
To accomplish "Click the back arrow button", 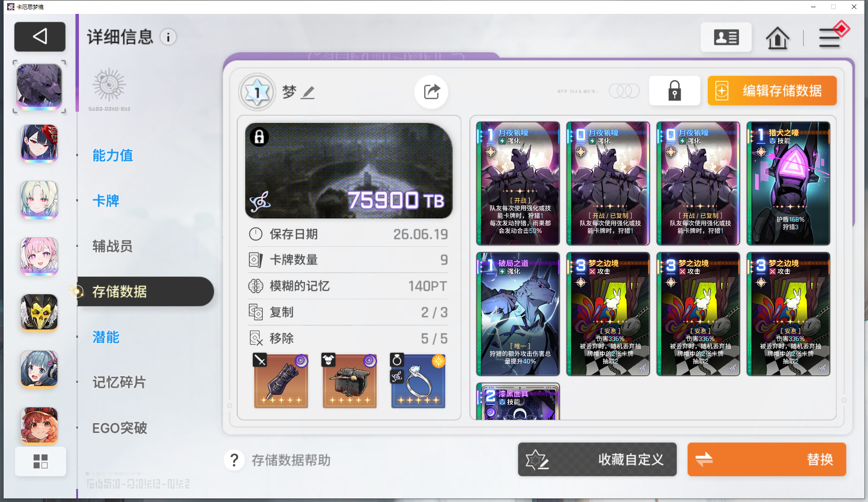I will click(x=40, y=36).
